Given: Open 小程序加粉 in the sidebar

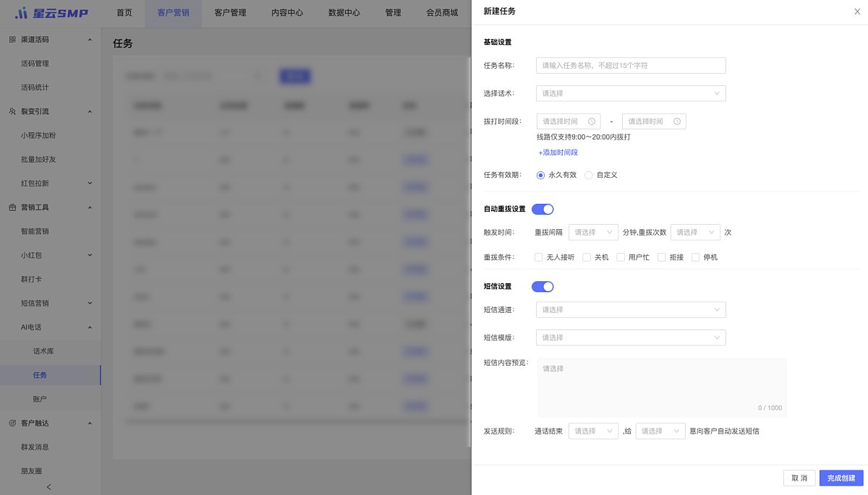Looking at the screenshot, I should [x=38, y=135].
